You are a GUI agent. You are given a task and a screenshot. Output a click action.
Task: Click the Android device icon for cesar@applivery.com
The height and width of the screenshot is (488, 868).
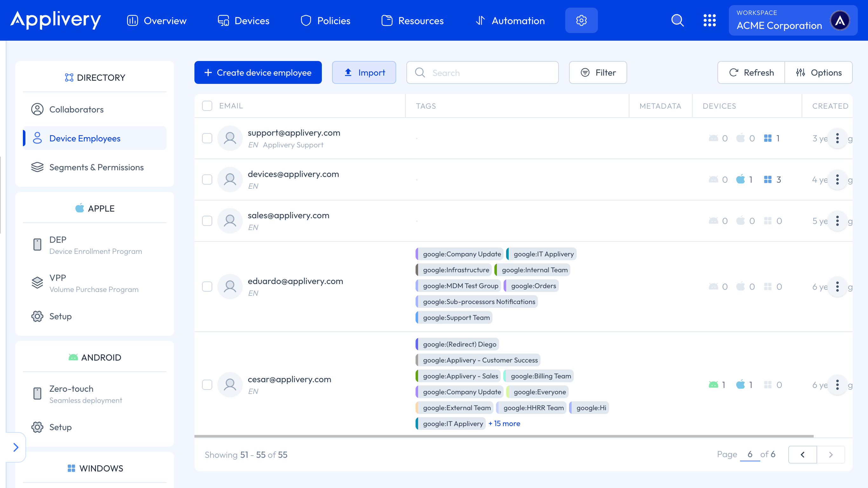tap(713, 384)
